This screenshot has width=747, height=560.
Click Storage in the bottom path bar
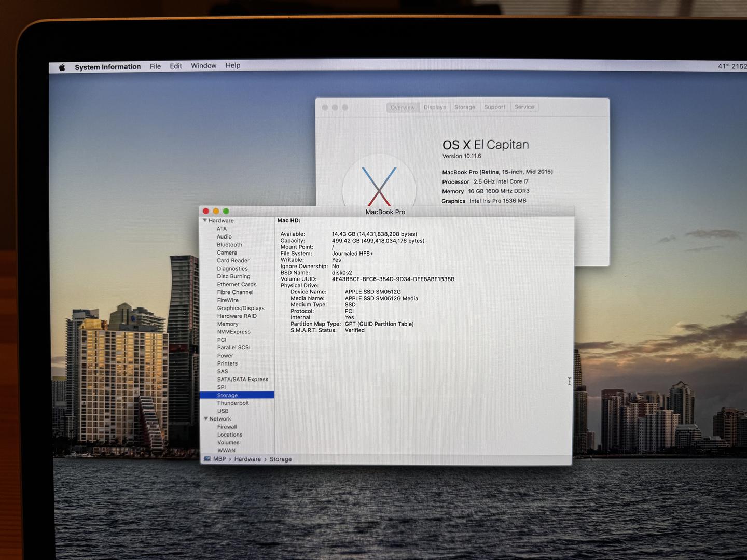[x=281, y=459]
